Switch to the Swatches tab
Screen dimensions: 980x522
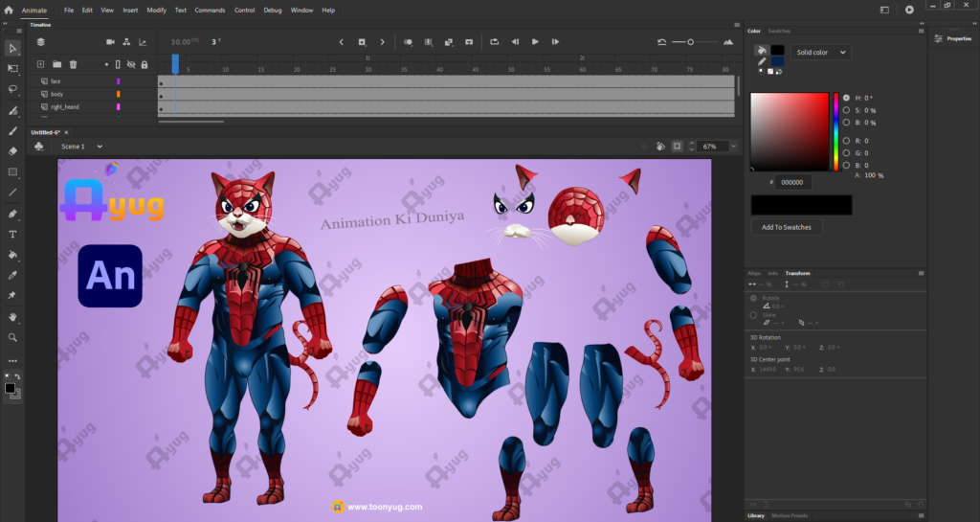point(780,31)
